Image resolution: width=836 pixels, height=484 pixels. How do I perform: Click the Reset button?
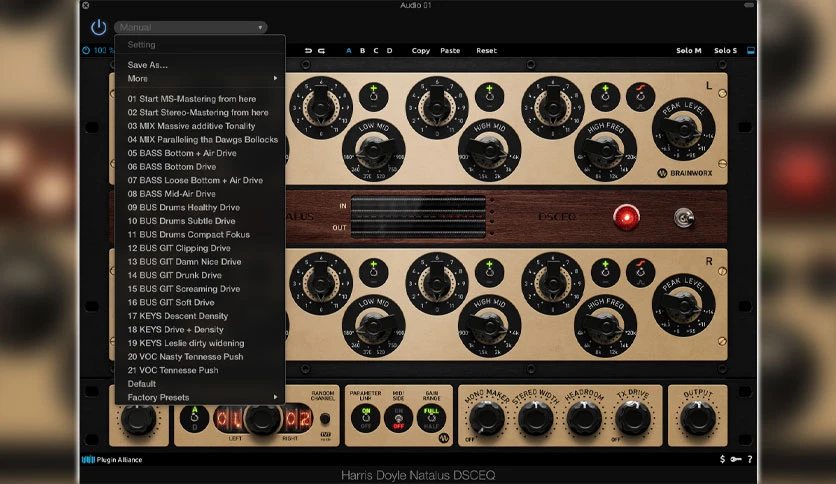486,51
